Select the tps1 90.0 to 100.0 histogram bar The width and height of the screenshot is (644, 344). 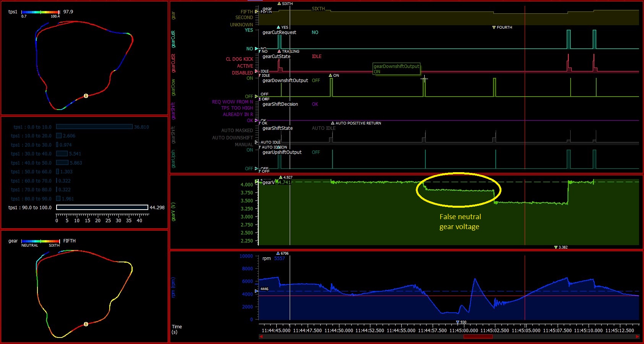coord(102,207)
